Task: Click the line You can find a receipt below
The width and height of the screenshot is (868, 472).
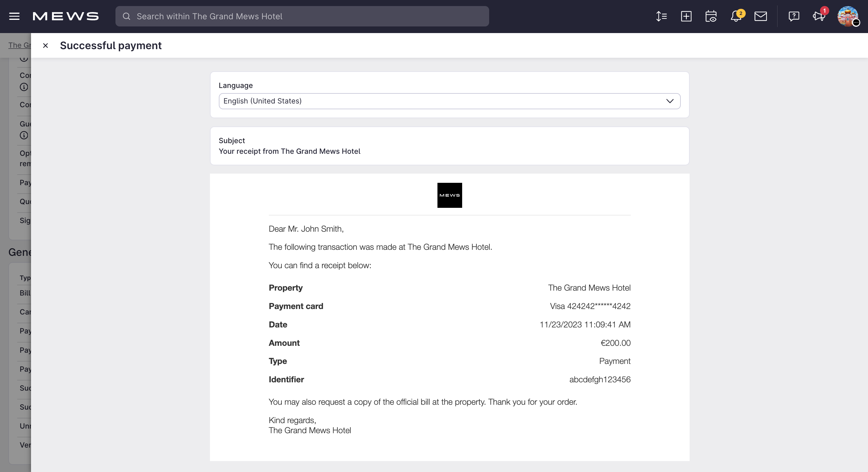Action: [320, 265]
